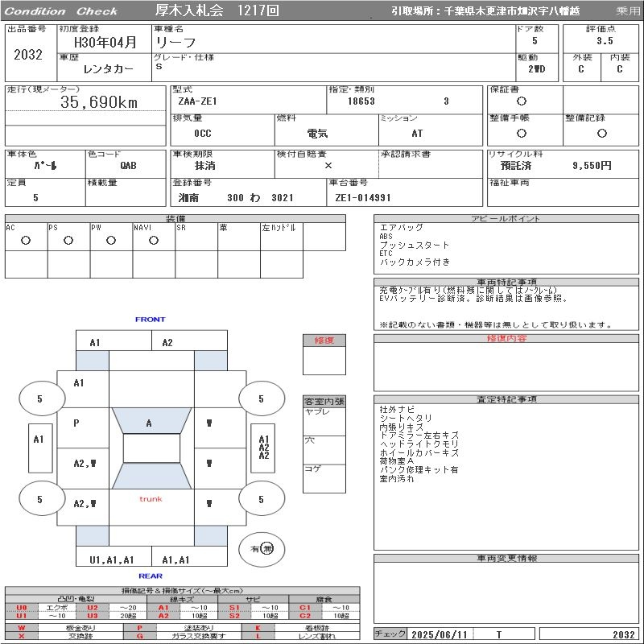Click the circled '無' option by the trunk
The image size is (644, 644).
[x=267, y=549]
